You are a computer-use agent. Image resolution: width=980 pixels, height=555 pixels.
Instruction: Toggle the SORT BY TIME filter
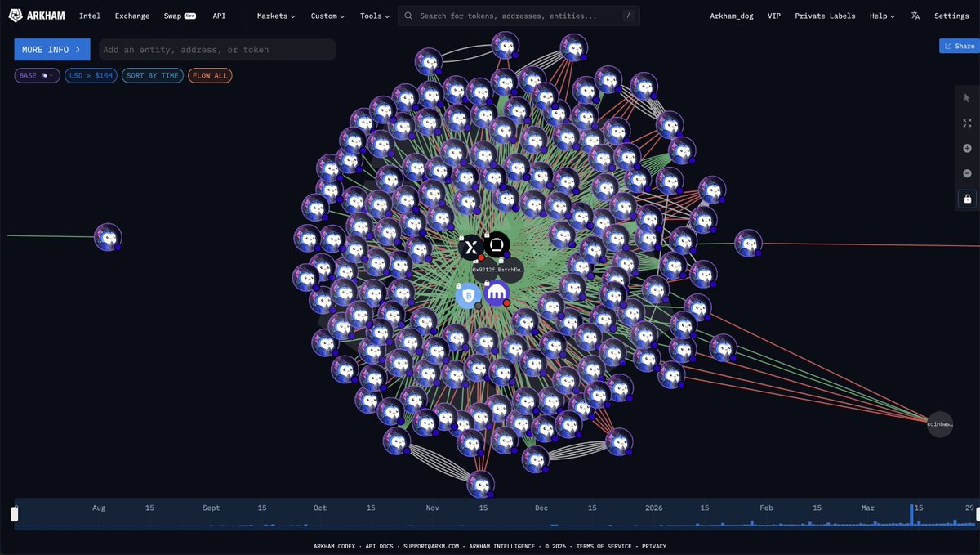click(153, 75)
